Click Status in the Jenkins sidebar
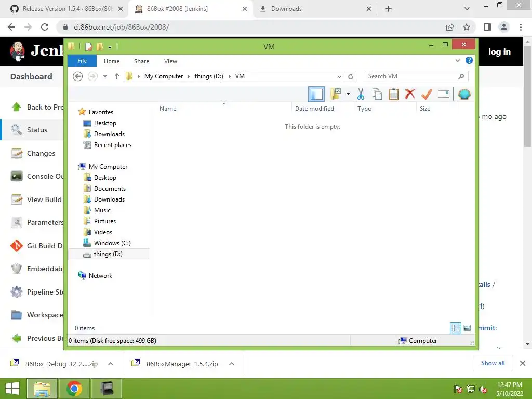 [37, 130]
